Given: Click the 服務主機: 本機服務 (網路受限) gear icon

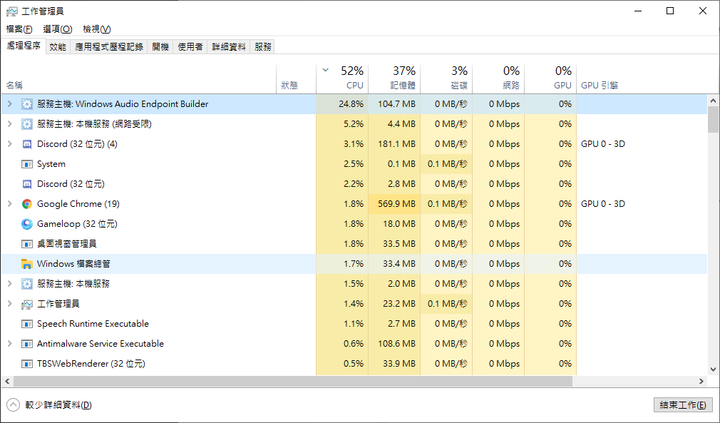Looking at the screenshot, I should click(x=27, y=124).
